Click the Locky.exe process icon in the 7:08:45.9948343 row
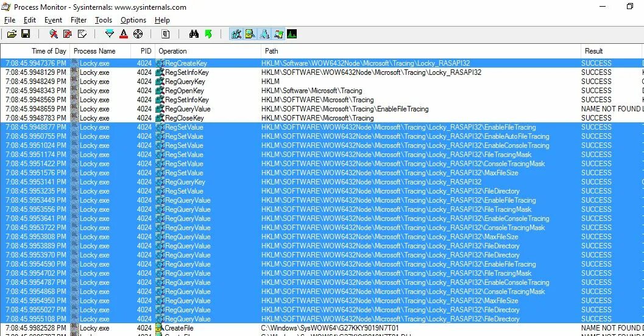Screen dimensions: 644x336 click(75, 91)
